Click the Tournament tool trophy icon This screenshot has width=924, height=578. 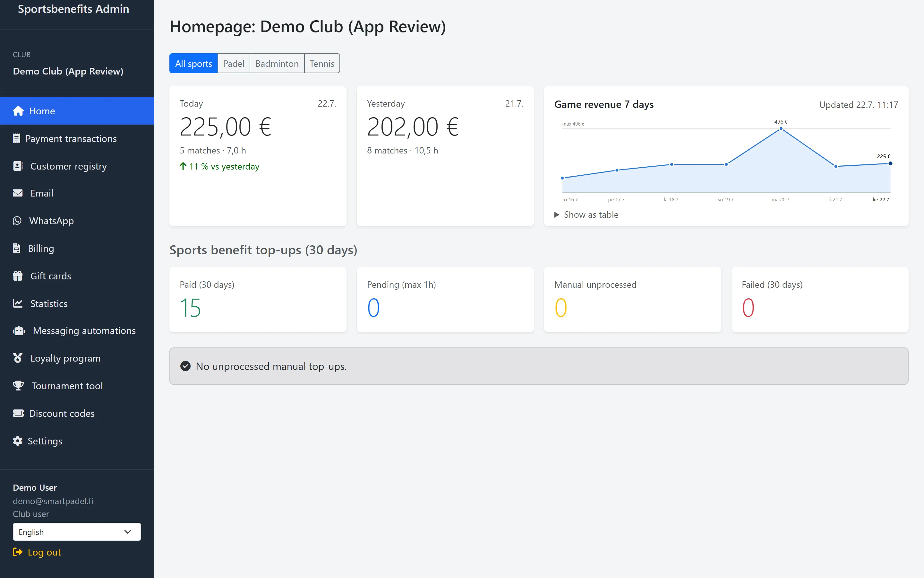click(x=18, y=386)
